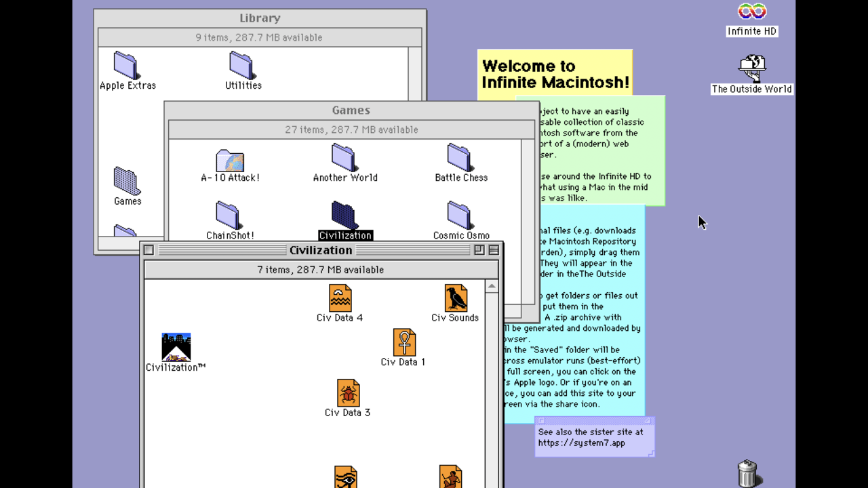Select Games folder icon in Library window
The height and width of the screenshot is (488, 868).
point(126,181)
